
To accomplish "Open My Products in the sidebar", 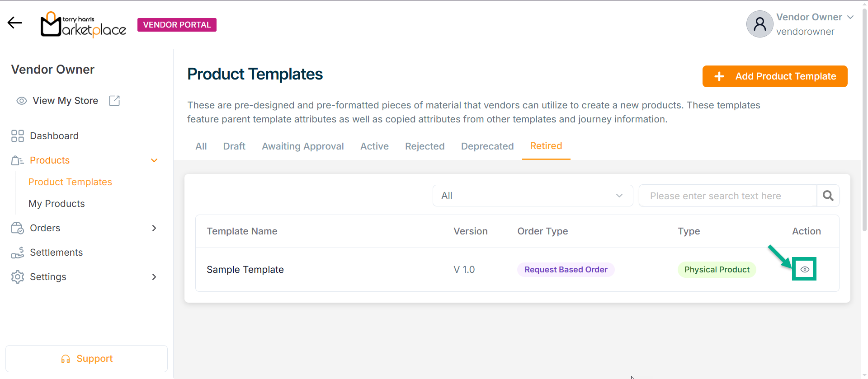I will click(x=57, y=204).
